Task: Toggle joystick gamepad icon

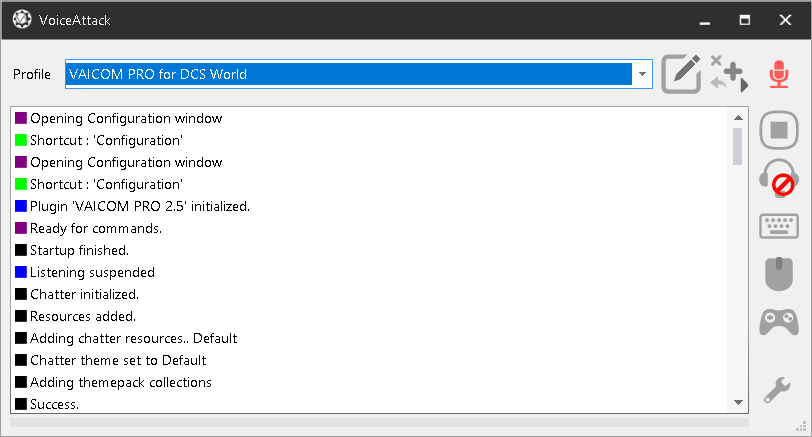Action: (x=779, y=322)
